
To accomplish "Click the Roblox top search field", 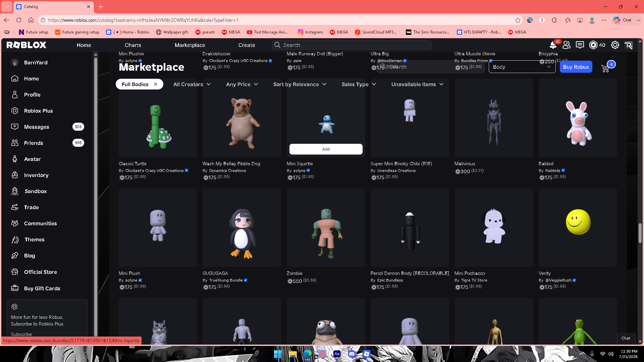I will (x=352, y=45).
